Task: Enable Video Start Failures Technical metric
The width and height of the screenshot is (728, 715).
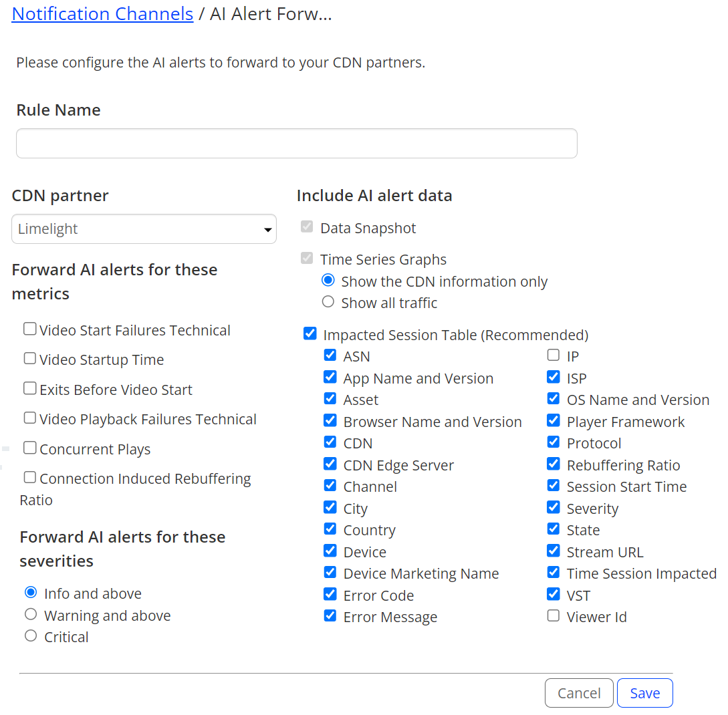Action: pyautogui.click(x=29, y=329)
